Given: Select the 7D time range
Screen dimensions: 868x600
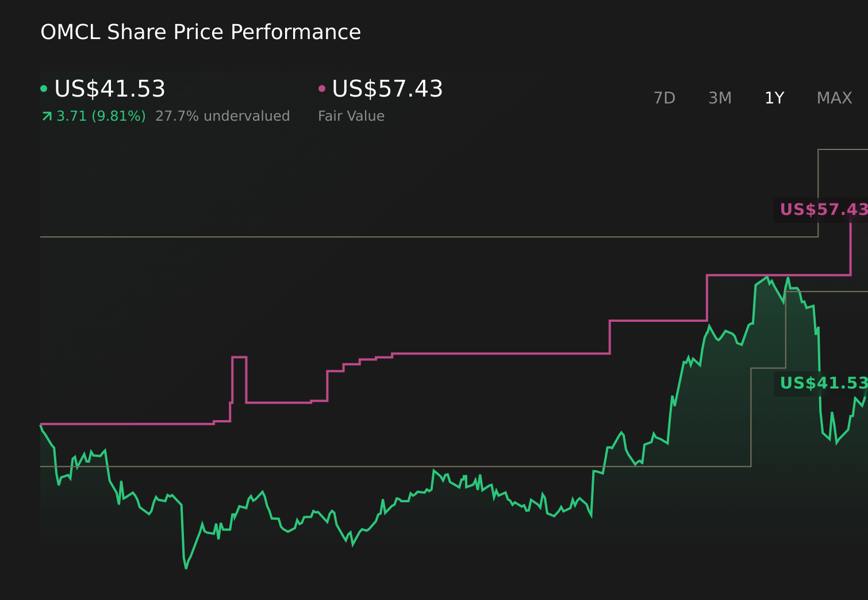Looking at the screenshot, I should click(664, 98).
